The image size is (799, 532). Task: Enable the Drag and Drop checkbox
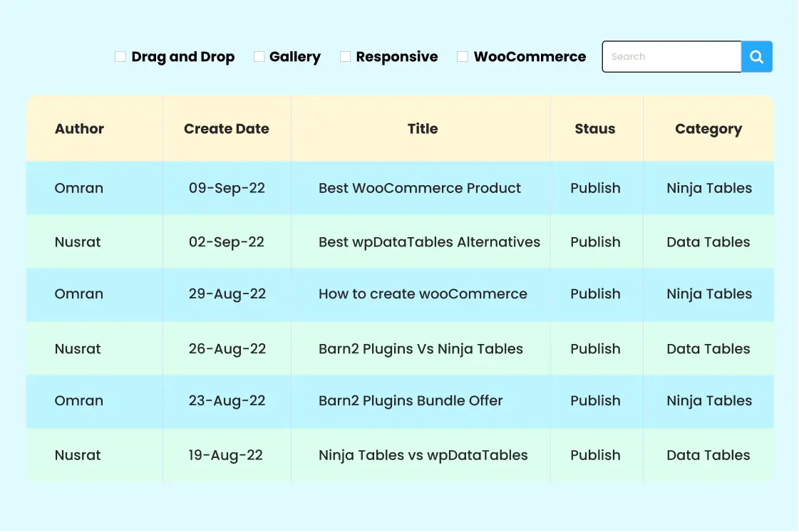click(x=120, y=57)
